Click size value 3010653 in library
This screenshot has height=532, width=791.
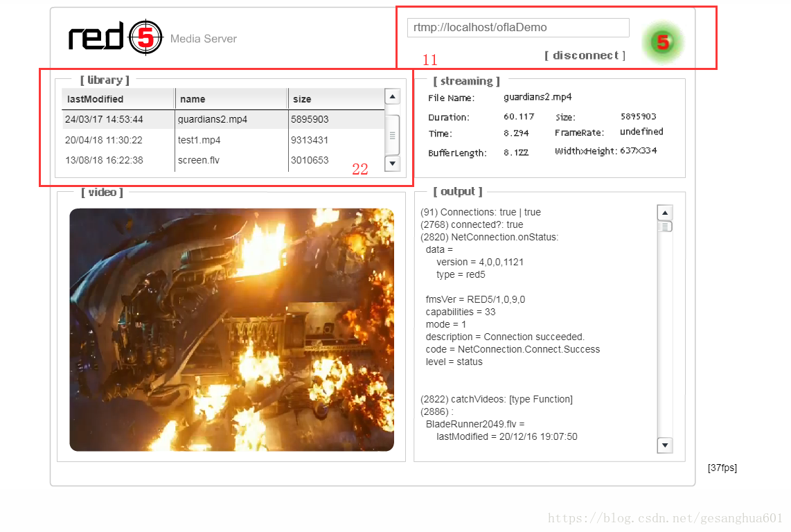pos(310,161)
